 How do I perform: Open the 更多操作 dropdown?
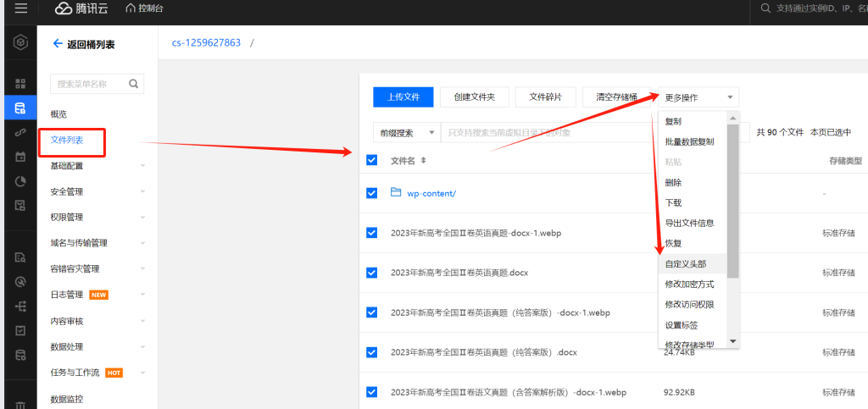[x=698, y=97]
